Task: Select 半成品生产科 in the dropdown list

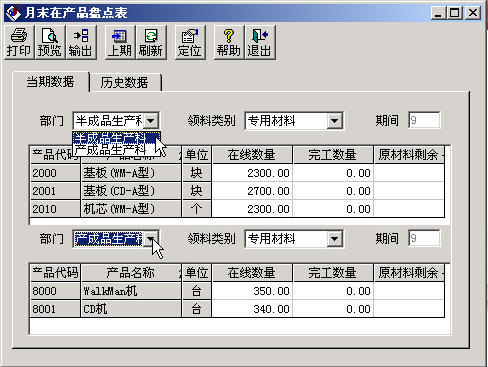Action: point(116,138)
